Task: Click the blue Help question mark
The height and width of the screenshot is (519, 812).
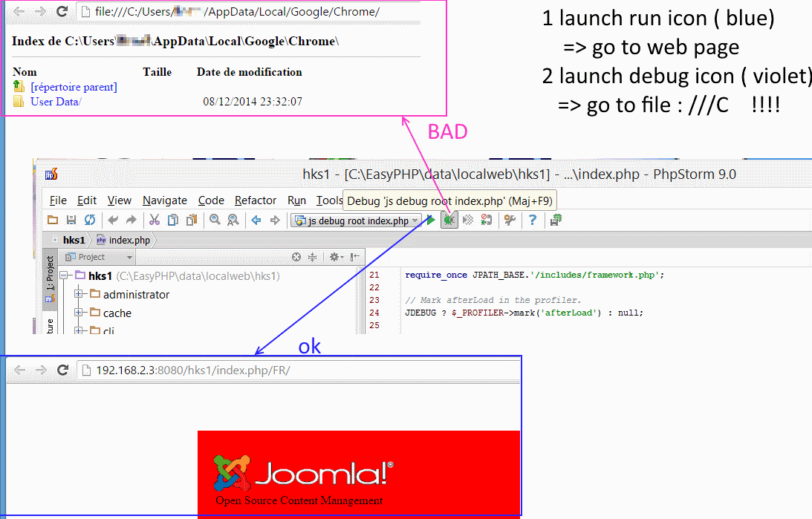Action: [533, 221]
